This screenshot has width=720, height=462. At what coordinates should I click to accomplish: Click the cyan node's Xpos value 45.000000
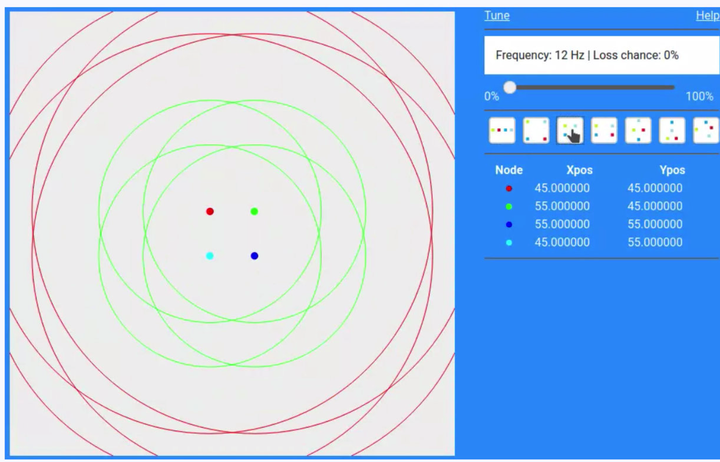pos(562,242)
